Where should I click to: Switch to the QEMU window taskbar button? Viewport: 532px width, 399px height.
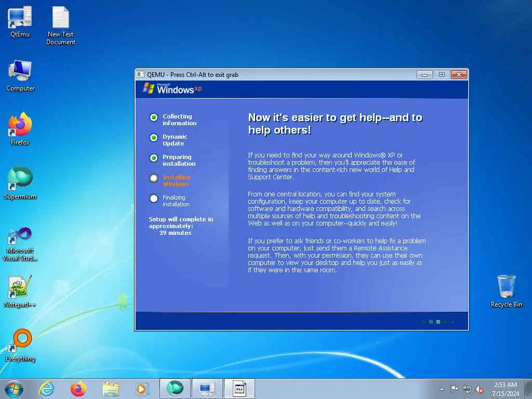(x=239, y=389)
